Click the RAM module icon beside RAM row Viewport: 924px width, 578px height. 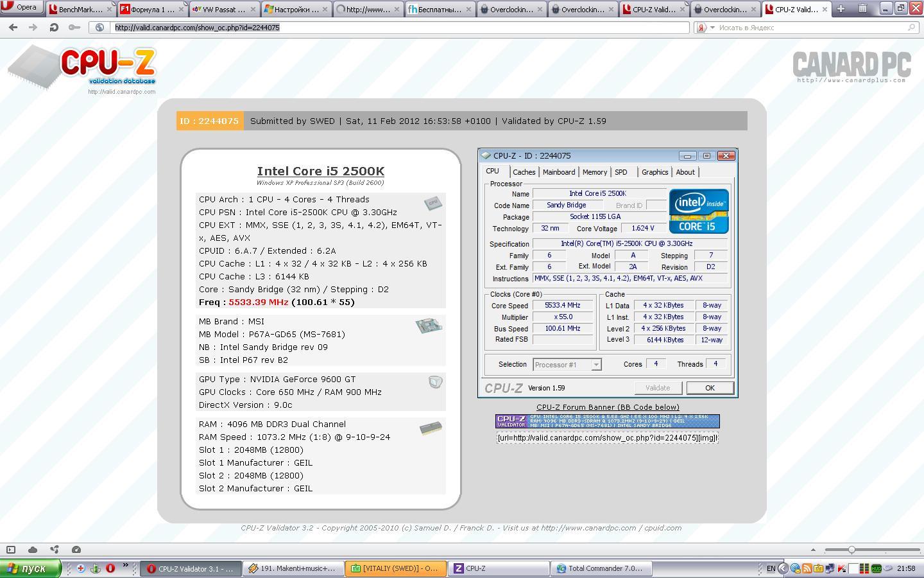431,428
